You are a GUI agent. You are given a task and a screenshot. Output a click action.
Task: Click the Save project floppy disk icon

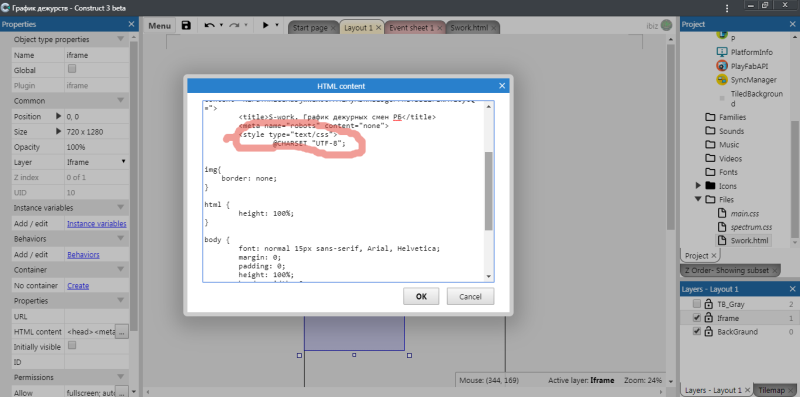[186, 26]
